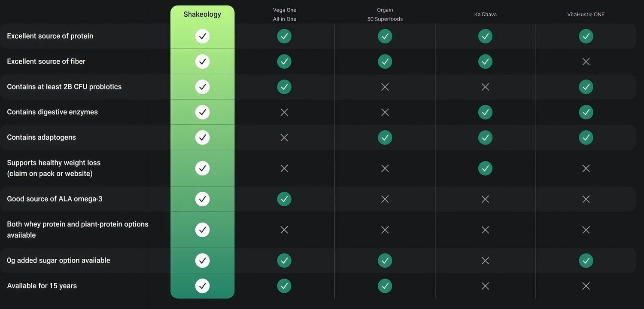Click Ka'Chava's 15 years X mark

tap(485, 286)
